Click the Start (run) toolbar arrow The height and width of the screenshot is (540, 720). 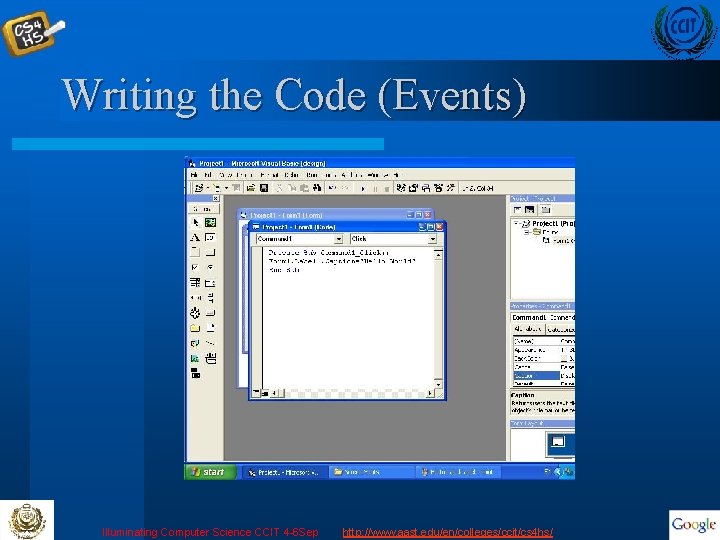[363, 188]
